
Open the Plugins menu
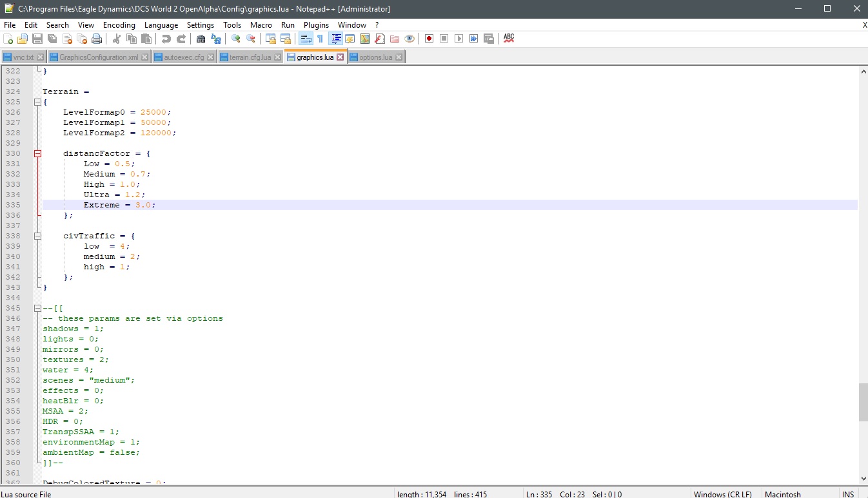tap(316, 25)
